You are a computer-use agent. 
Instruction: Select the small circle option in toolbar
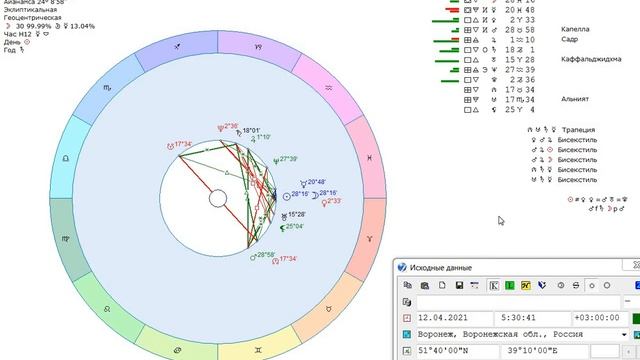(x=592, y=286)
